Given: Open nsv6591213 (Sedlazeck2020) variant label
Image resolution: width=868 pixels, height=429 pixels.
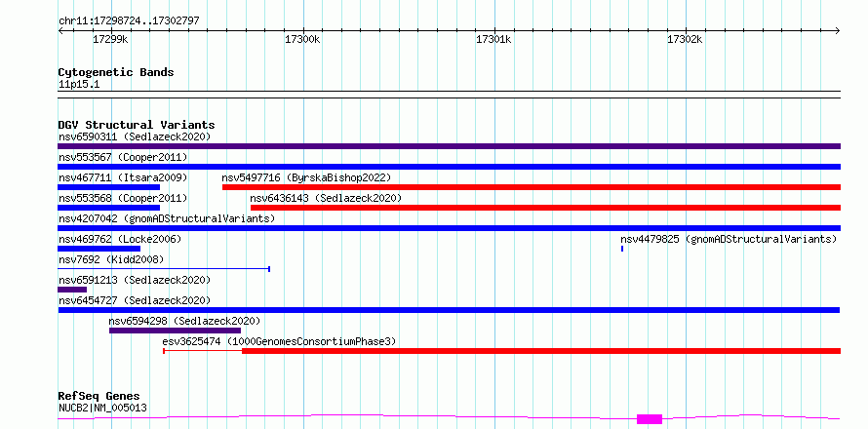Looking at the screenshot, I should click(x=135, y=280).
